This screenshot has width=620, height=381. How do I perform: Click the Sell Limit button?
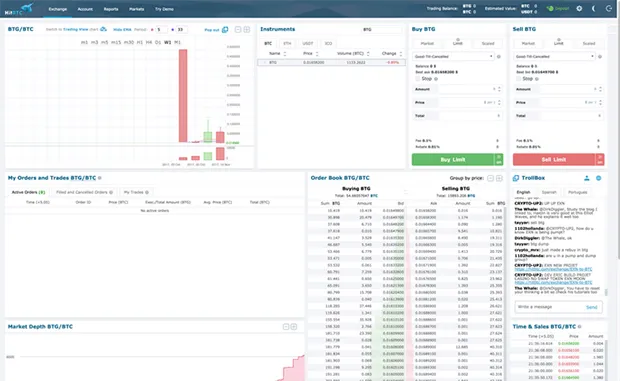pyautogui.click(x=554, y=160)
